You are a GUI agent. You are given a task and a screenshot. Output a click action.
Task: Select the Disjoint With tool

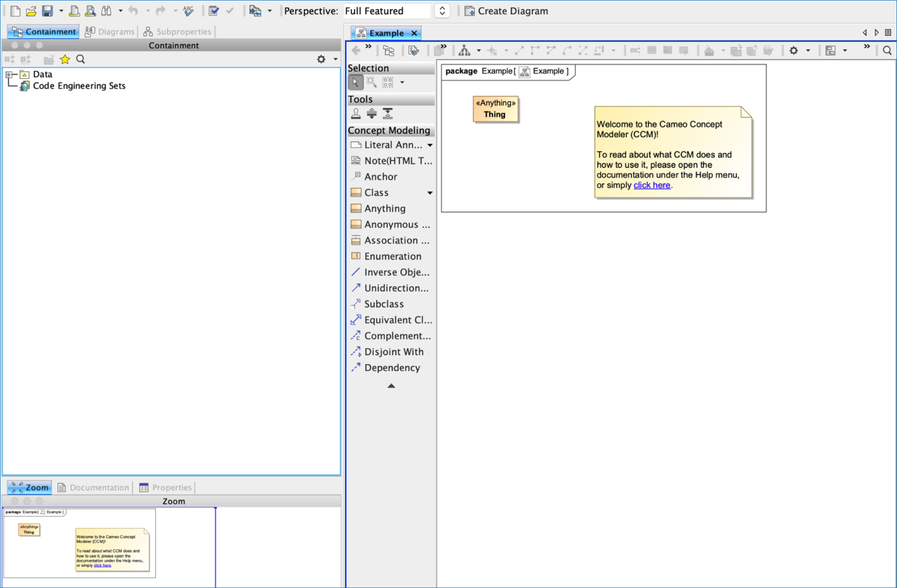click(393, 352)
